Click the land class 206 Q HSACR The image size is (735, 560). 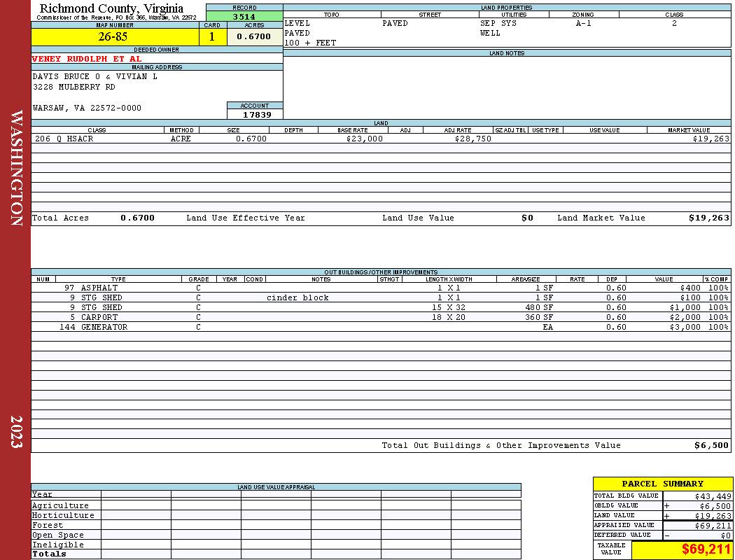click(x=64, y=139)
